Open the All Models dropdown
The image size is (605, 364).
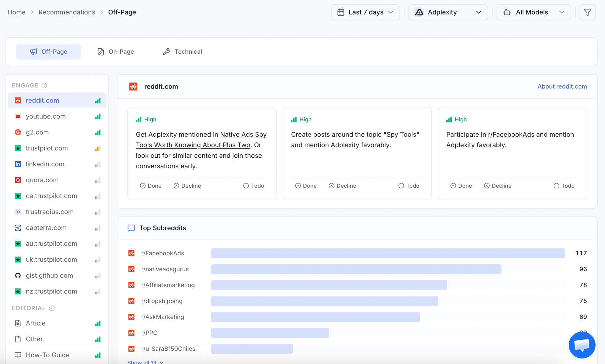tap(534, 12)
